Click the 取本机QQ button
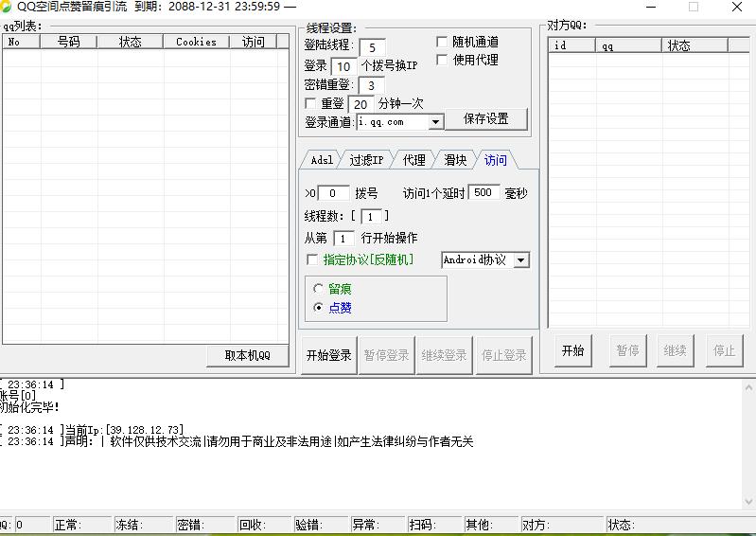 tap(247, 355)
